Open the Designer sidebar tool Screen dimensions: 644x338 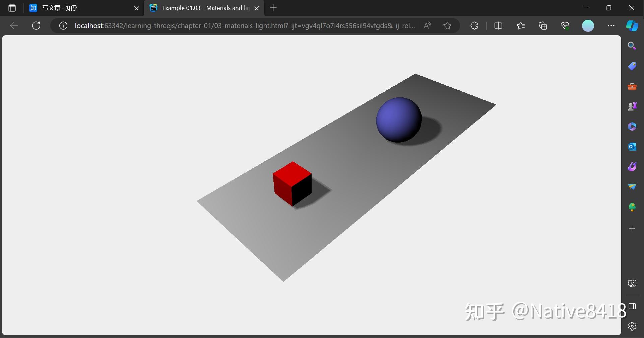632,166
